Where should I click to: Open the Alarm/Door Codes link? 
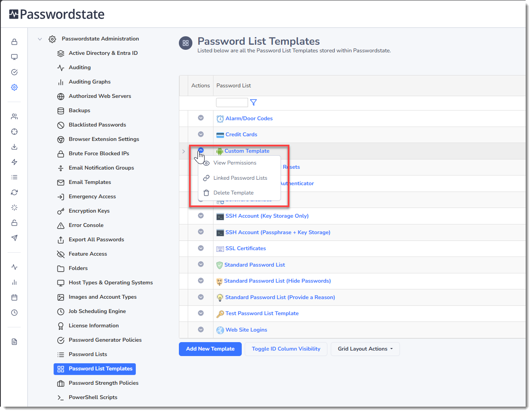249,119
